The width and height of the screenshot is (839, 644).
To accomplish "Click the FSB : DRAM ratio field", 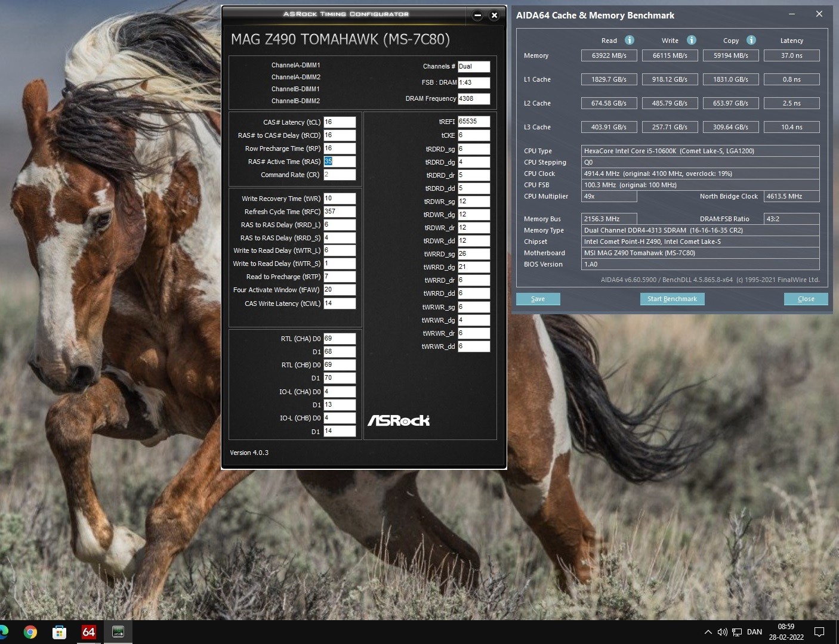I will click(x=474, y=83).
